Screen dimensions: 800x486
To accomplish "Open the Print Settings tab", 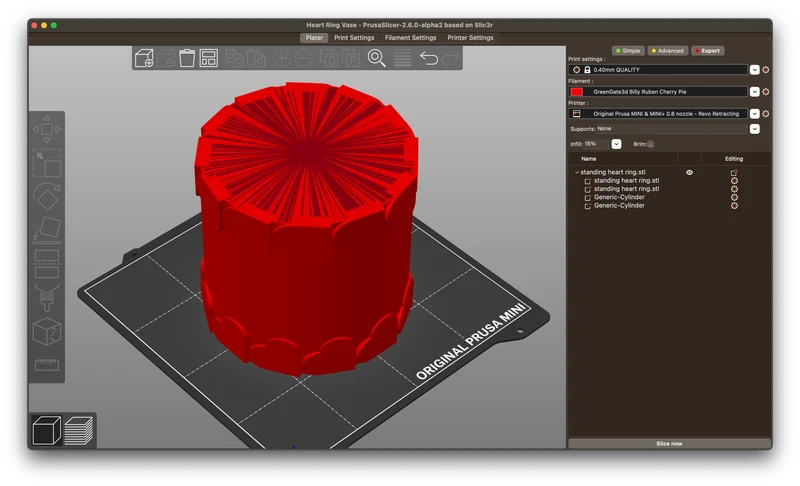I will (354, 38).
